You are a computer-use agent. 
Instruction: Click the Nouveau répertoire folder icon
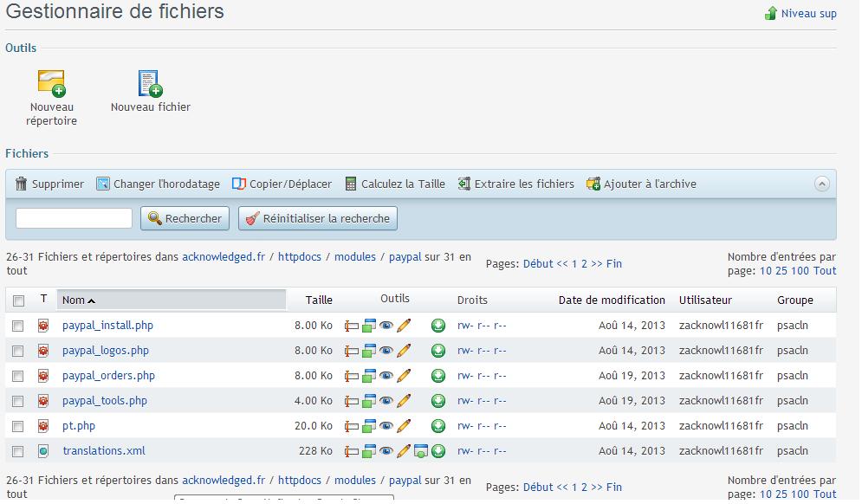52,83
